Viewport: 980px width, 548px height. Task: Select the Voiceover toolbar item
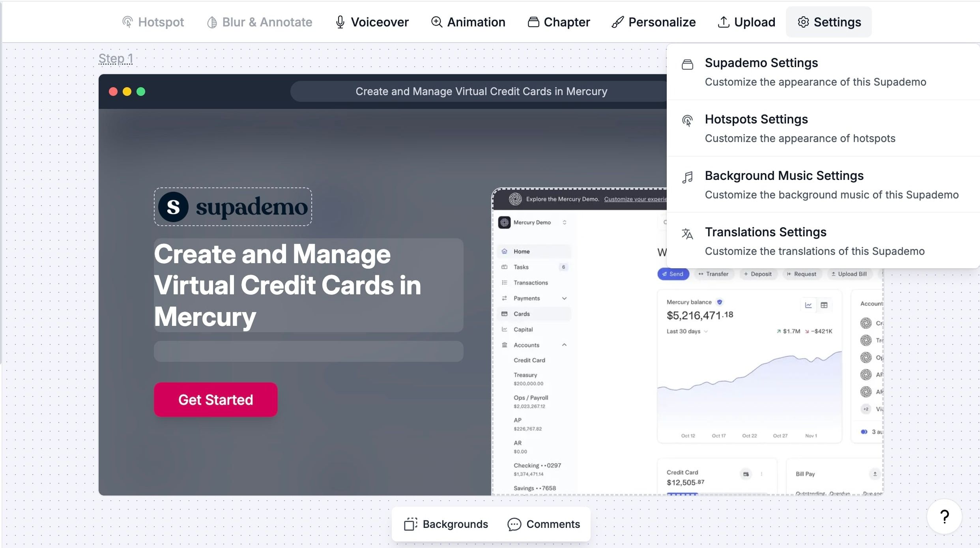(372, 22)
